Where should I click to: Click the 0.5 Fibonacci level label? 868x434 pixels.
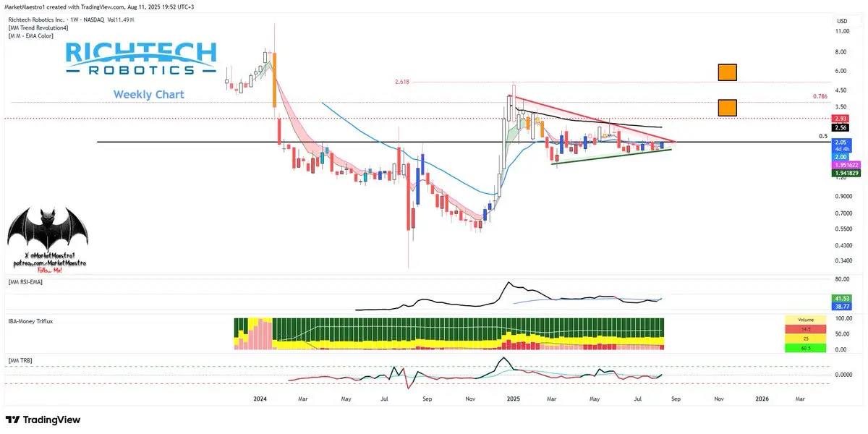822,136
